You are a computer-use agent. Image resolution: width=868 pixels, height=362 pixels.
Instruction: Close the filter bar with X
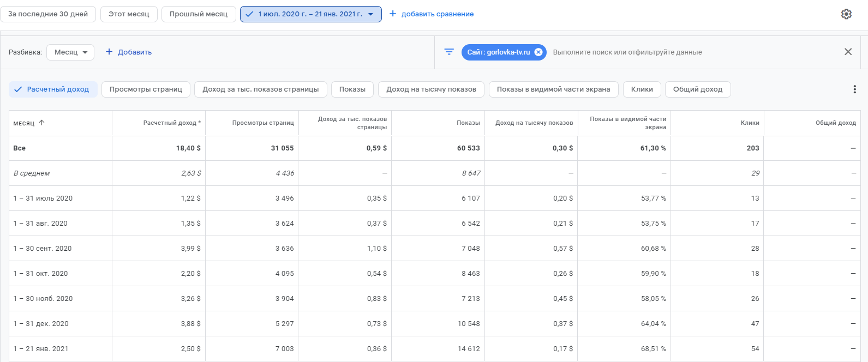tap(848, 52)
